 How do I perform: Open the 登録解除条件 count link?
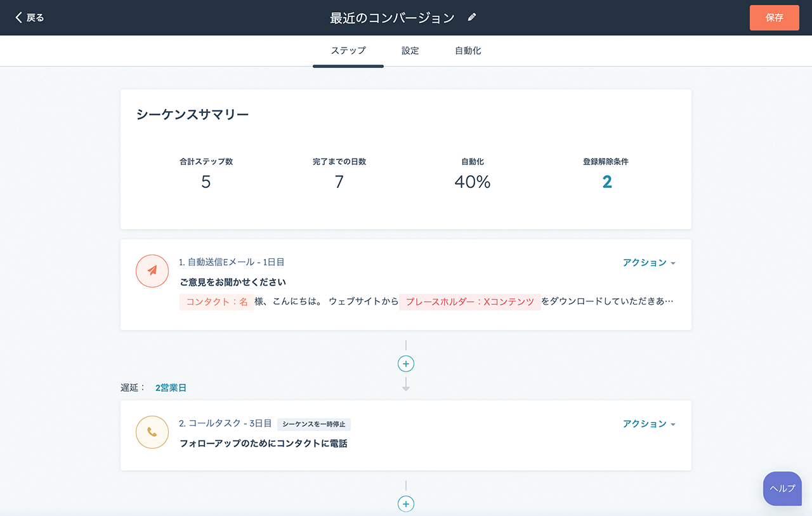607,182
